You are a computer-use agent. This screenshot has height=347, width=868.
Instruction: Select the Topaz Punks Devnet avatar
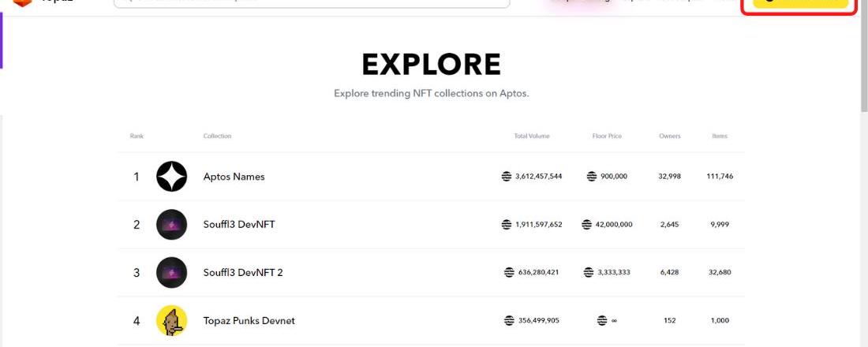tap(171, 320)
